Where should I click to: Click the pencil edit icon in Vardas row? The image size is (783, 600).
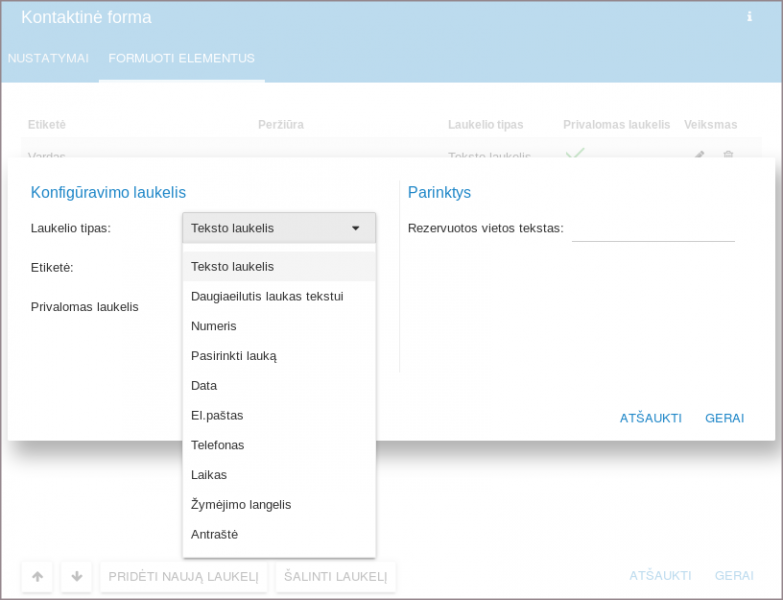click(x=700, y=155)
